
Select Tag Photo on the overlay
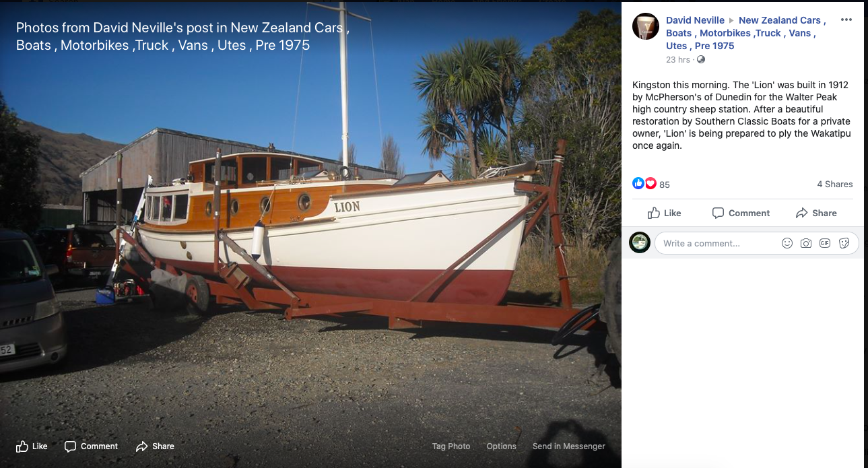tap(451, 446)
